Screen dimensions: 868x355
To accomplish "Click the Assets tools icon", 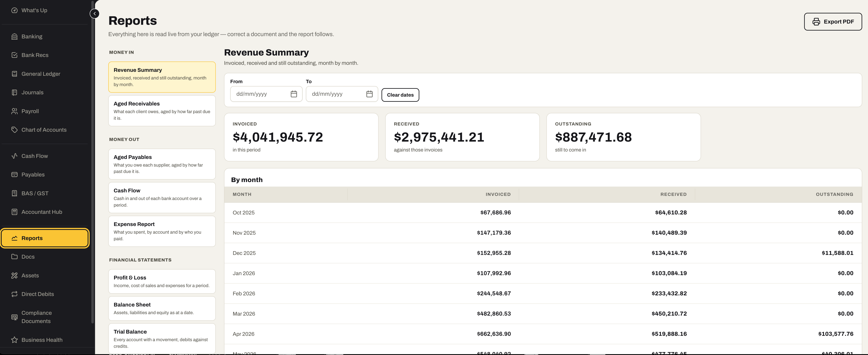I will (14, 276).
